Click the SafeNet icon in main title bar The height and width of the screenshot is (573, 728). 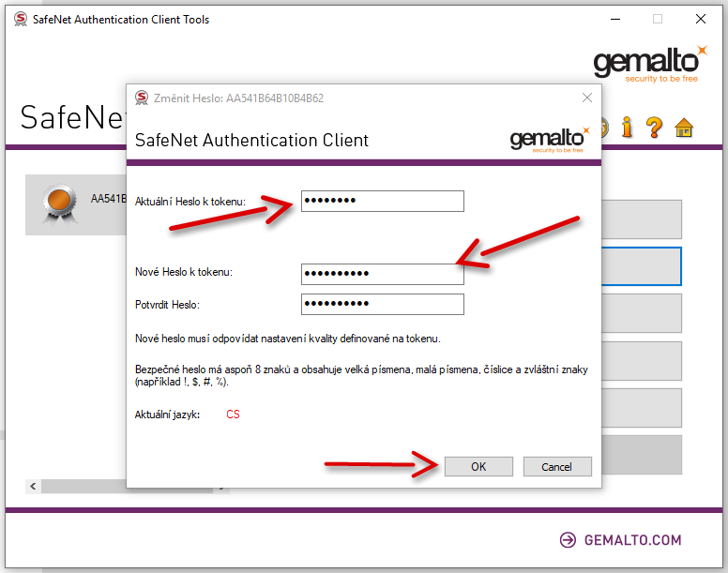pos(21,19)
